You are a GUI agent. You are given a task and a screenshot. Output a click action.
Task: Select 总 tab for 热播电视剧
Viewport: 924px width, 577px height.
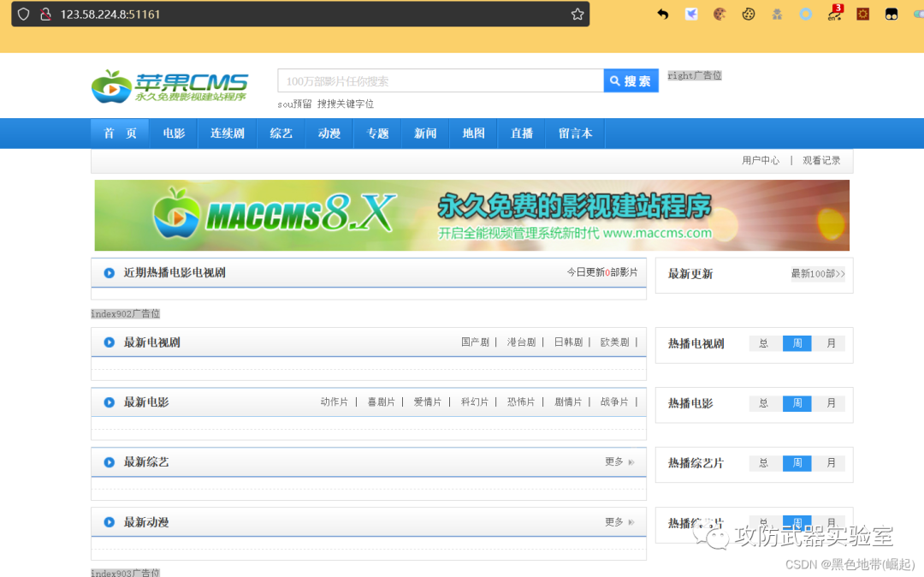764,343
